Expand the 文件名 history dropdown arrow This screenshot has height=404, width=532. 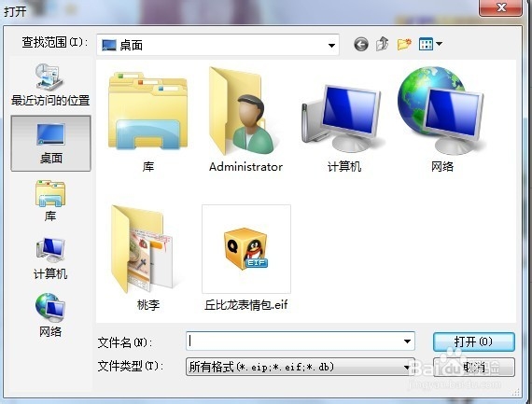coord(407,341)
